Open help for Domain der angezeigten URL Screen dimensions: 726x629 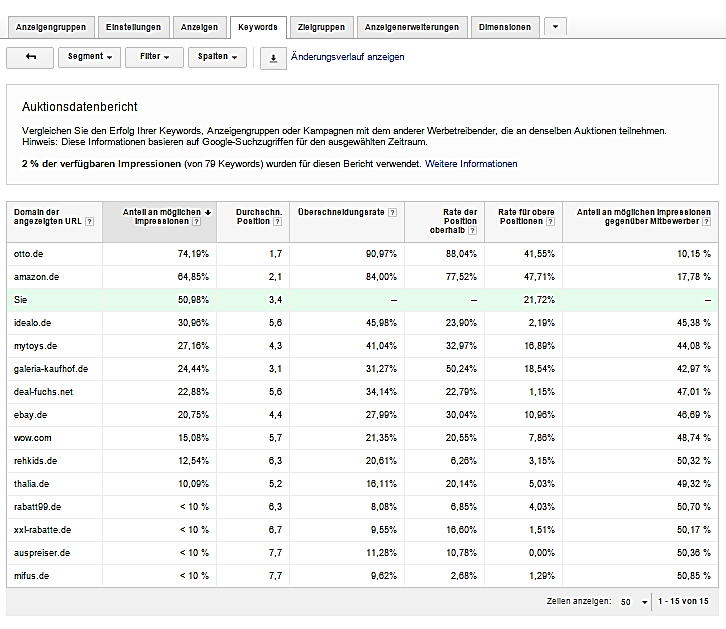click(x=90, y=222)
